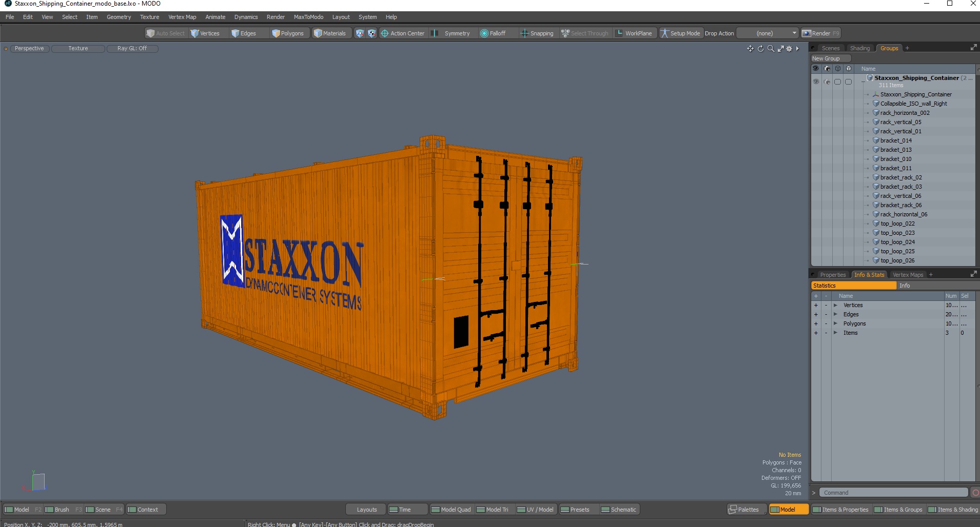Open the Geometry menu
980x527 pixels.
119,17
